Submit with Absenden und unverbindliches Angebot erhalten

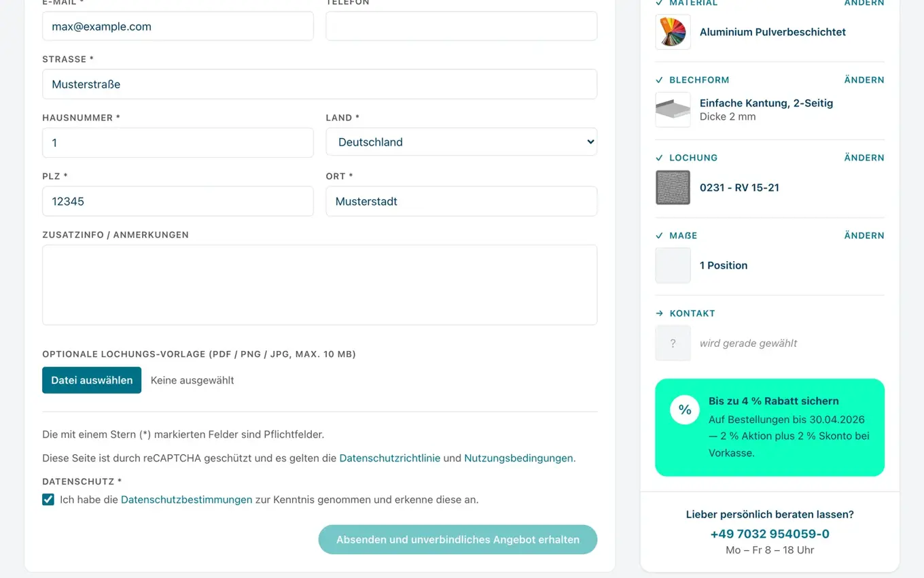pyautogui.click(x=458, y=539)
